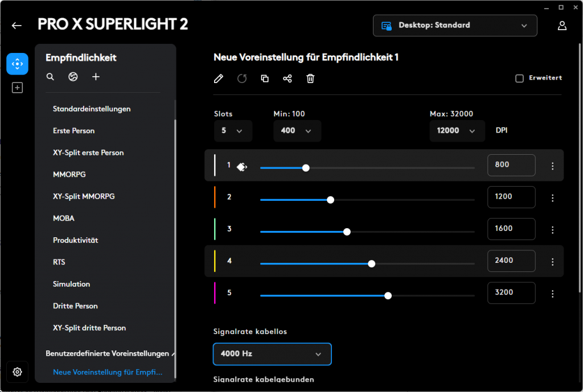The height and width of the screenshot is (392, 583).
Task: Search presets with magnifier icon
Action: (x=50, y=77)
